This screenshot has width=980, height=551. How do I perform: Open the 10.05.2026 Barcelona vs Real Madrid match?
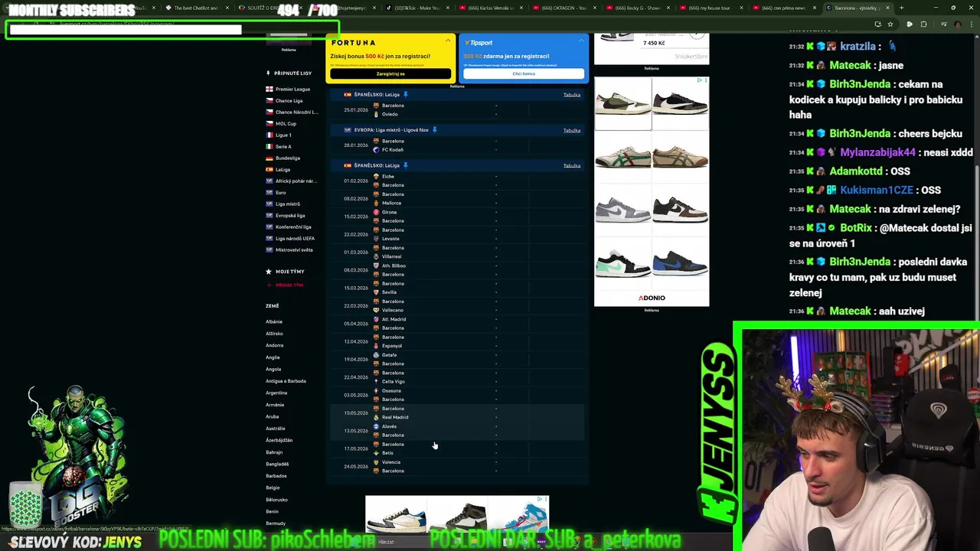pos(457,412)
